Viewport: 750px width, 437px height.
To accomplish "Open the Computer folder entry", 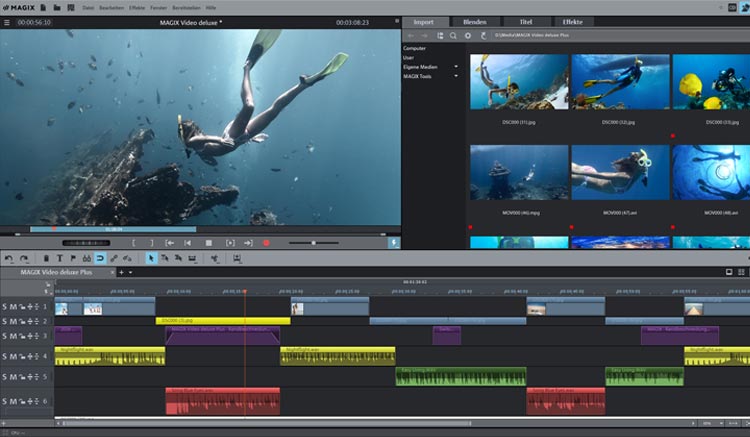I will [414, 48].
